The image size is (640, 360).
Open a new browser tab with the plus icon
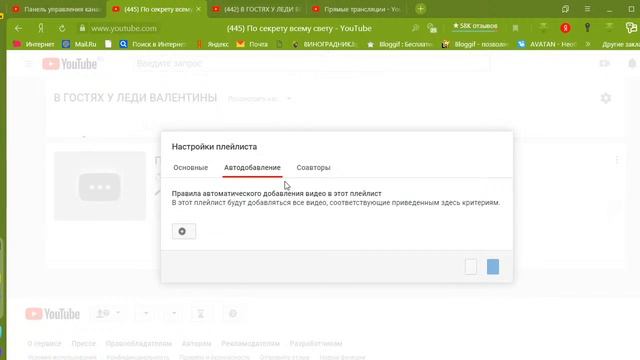pyautogui.click(x=420, y=9)
